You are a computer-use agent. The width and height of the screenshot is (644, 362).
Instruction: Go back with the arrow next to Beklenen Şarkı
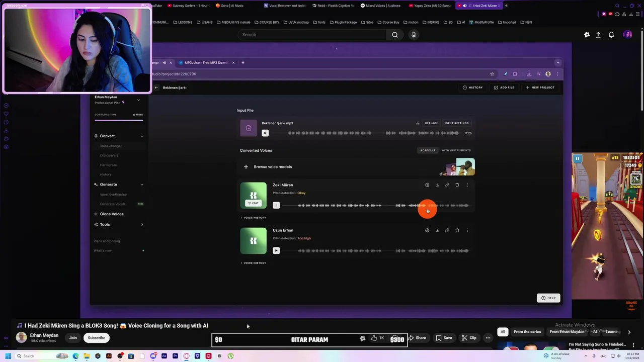tap(156, 87)
